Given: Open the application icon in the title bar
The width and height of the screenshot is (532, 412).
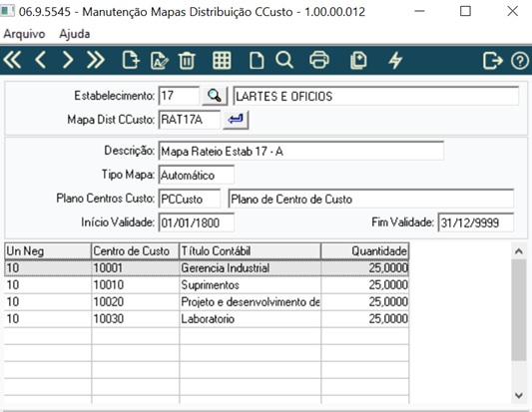Looking at the screenshot, I should tap(7, 11).
